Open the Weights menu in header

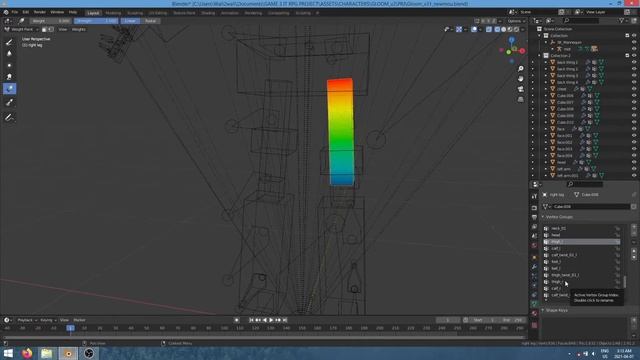[x=79, y=29]
